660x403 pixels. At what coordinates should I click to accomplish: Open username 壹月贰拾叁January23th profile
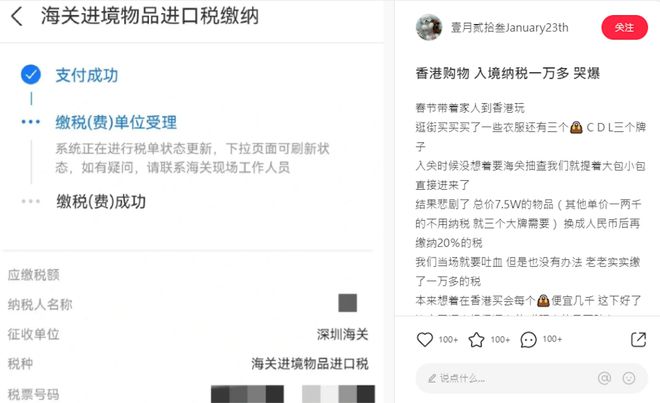pos(509,28)
